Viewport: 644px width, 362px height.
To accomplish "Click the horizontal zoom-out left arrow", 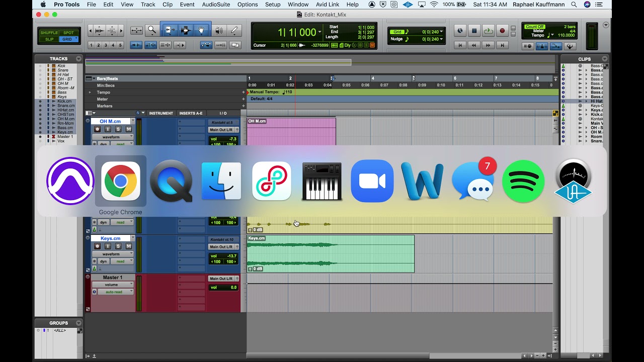I will (91, 31).
